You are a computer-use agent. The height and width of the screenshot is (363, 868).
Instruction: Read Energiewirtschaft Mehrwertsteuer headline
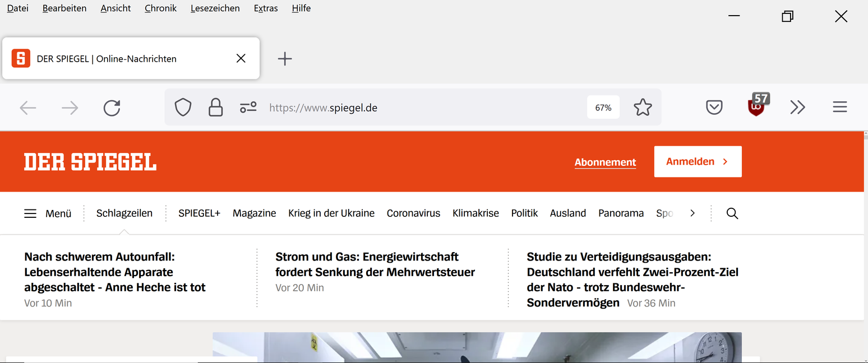[x=375, y=264]
